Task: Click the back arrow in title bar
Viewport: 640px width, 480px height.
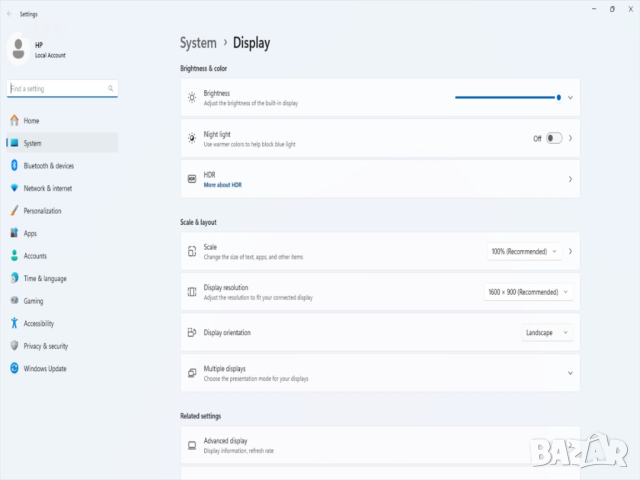Action: pyautogui.click(x=9, y=14)
